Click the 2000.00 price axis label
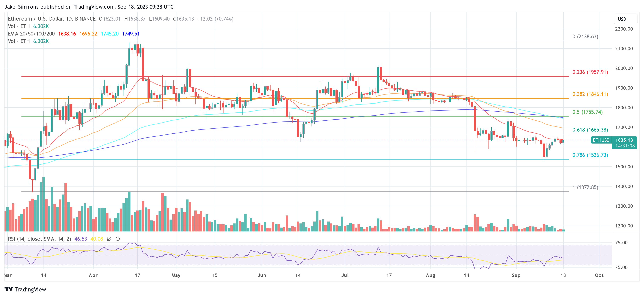 coord(624,68)
